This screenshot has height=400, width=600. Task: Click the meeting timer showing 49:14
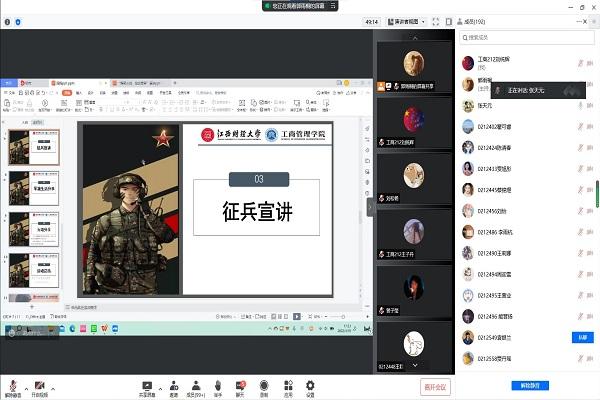point(372,22)
